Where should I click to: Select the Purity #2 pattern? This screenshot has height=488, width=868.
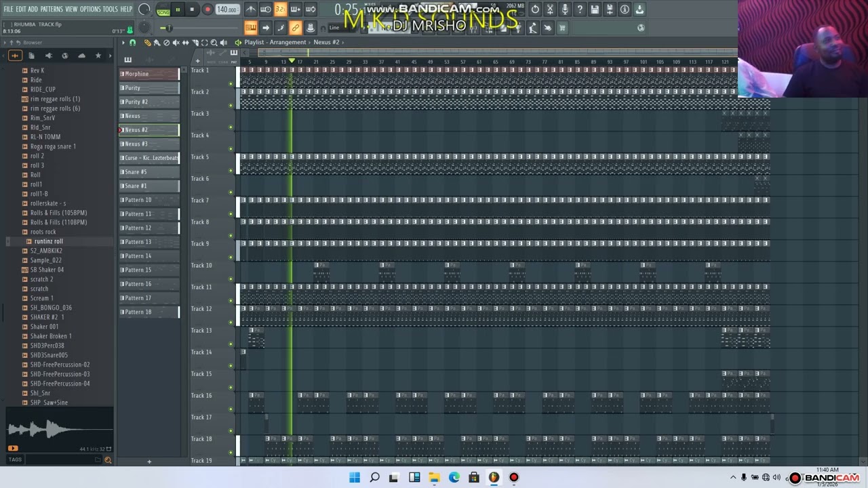tap(149, 102)
